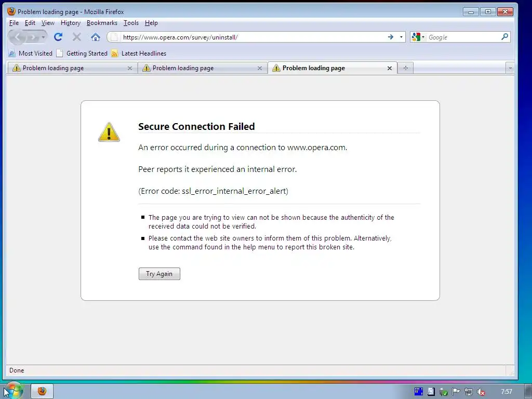Image resolution: width=532 pixels, height=399 pixels.
Task: Open the address bar URL history dropdown
Action: click(401, 37)
